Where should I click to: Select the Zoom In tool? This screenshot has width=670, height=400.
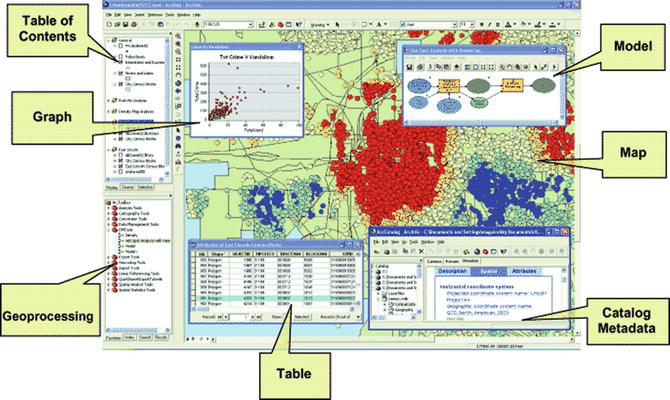click(178, 36)
